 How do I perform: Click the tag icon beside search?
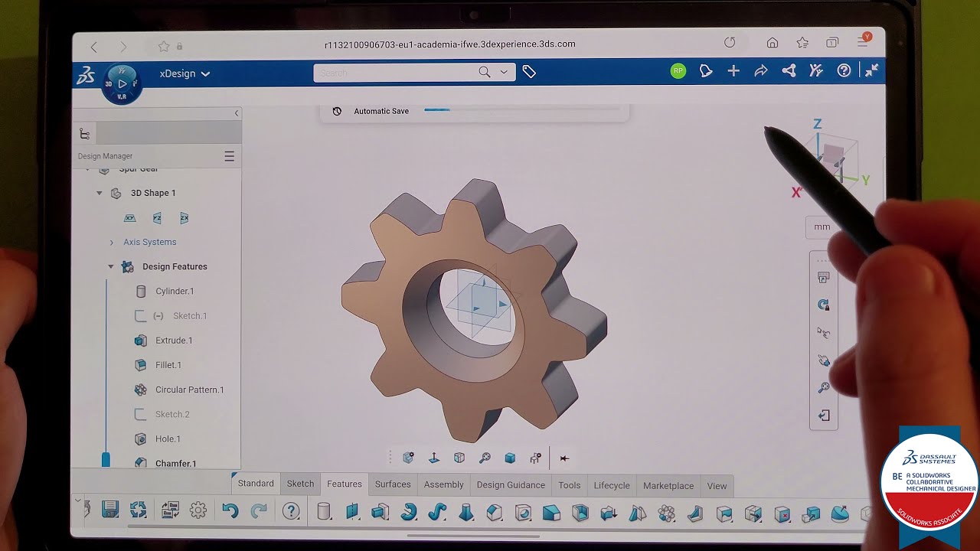[x=529, y=72]
